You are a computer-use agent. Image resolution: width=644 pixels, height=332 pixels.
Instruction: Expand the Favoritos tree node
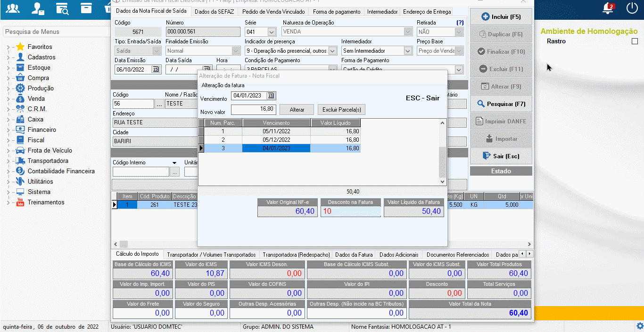coord(8,47)
